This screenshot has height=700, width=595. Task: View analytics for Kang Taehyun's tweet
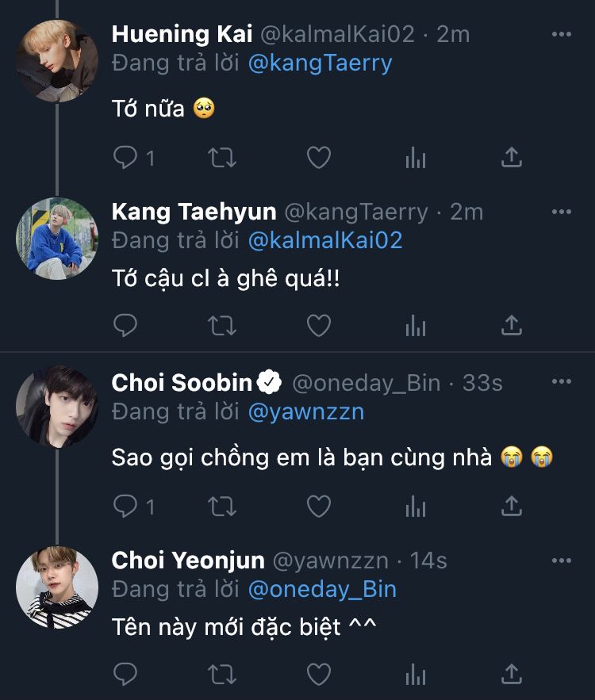coord(416,324)
